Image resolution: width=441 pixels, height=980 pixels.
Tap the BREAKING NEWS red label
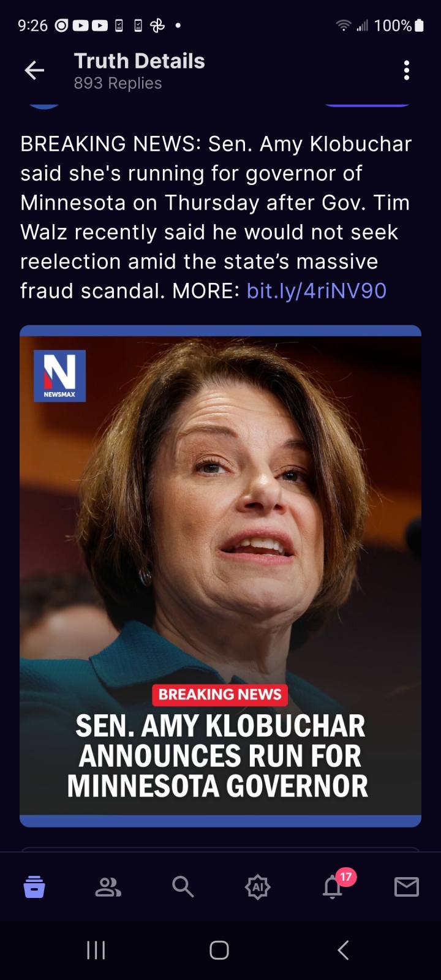point(220,694)
